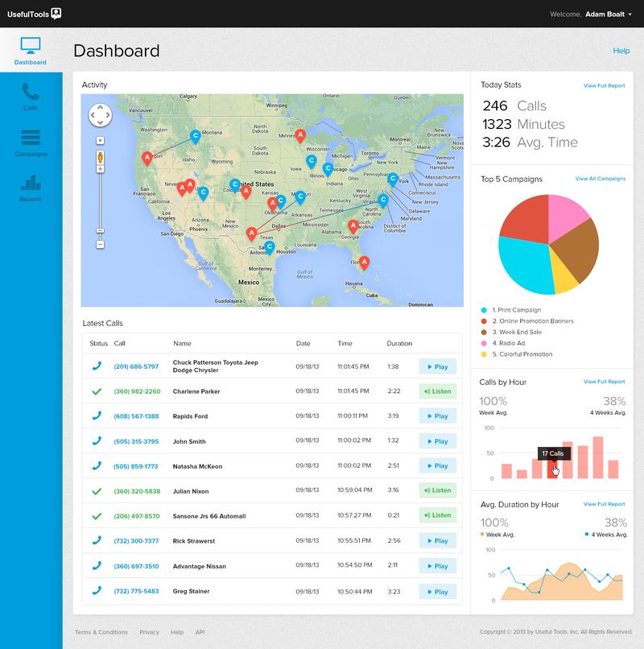Screen dimensions: 644x649
Task: Click the map pan control wheel
Action: click(100, 115)
